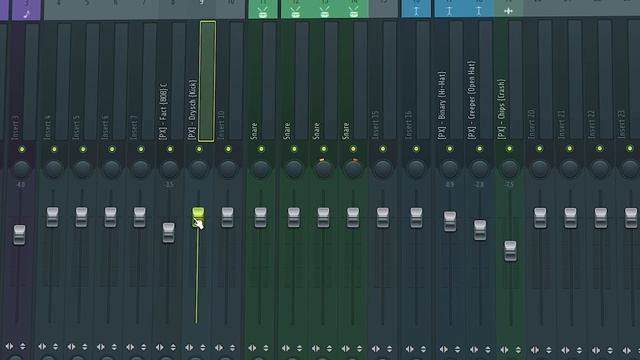Swap left/right channels on Drysch (Kick) track
Image resolution: width=640 pixels, height=360 pixels.
click(x=189, y=348)
